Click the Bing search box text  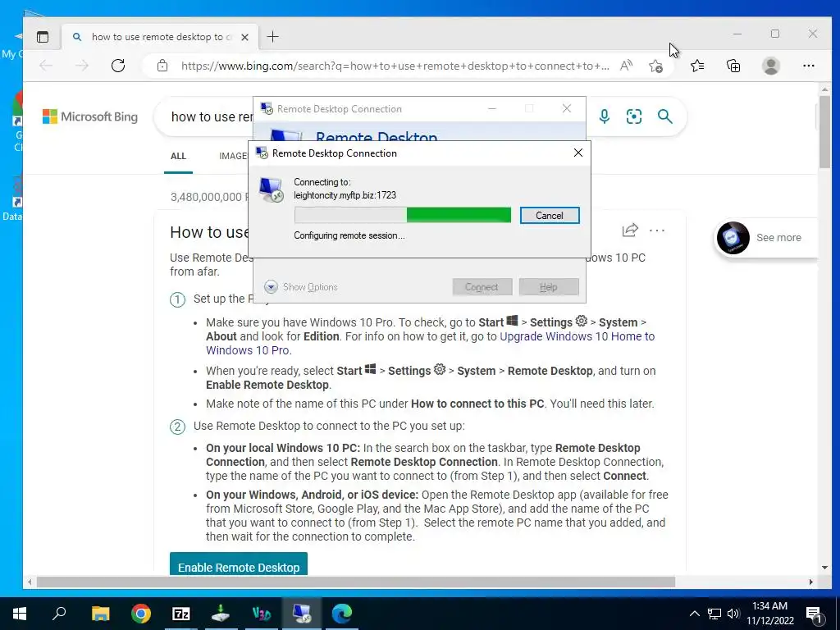tap(212, 116)
